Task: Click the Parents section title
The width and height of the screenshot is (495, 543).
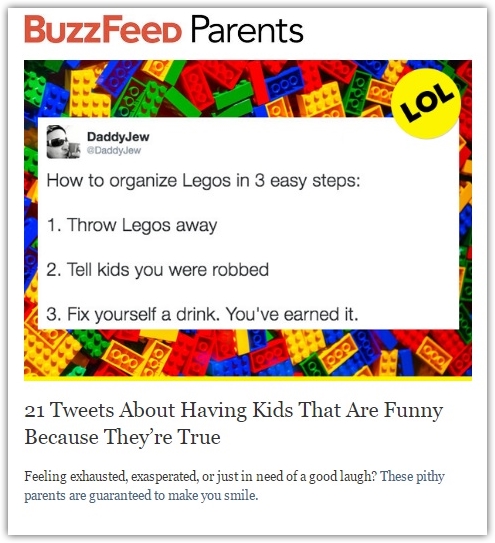Action: pyautogui.click(x=247, y=30)
